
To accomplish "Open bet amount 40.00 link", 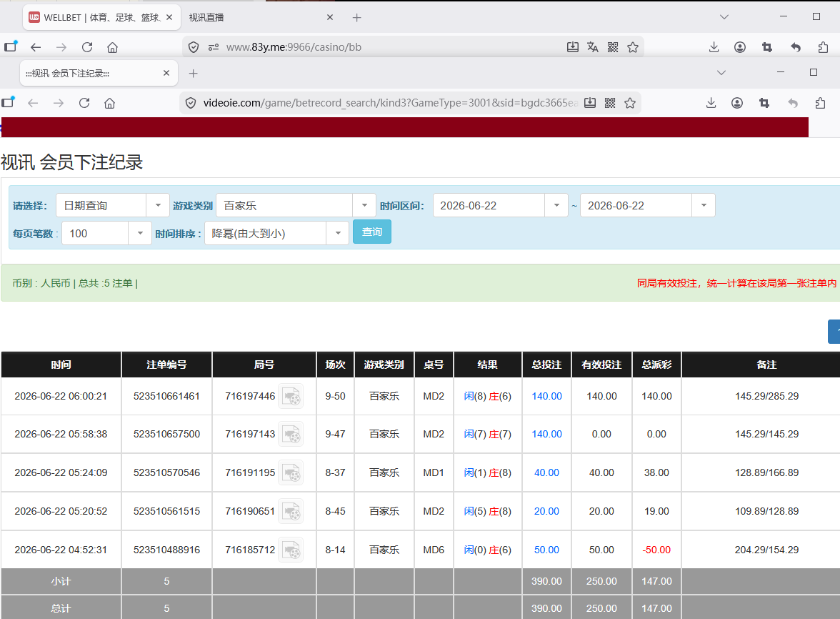I will 546,472.
